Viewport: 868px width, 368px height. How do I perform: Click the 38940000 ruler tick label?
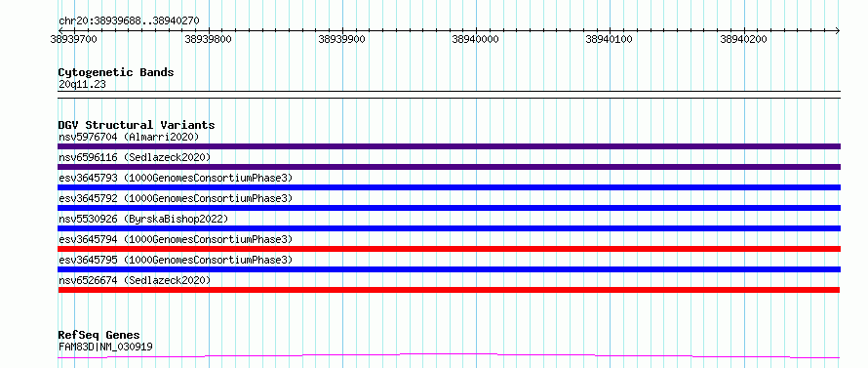[476, 39]
